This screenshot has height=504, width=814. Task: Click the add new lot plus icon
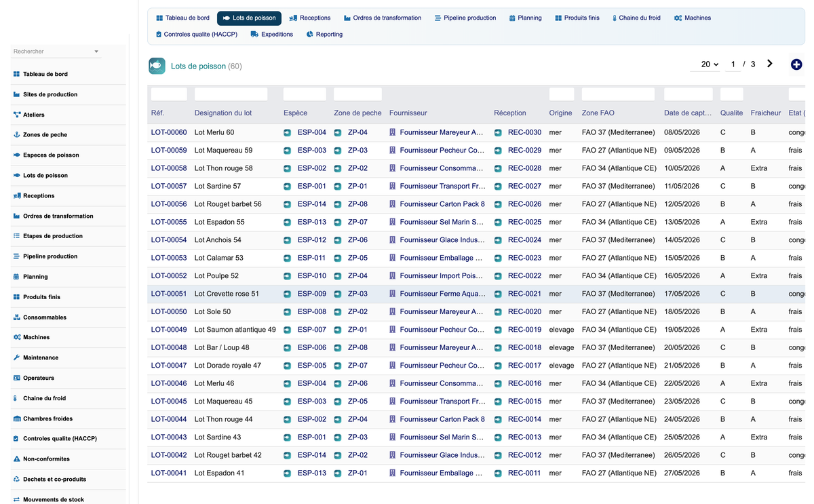[796, 64]
